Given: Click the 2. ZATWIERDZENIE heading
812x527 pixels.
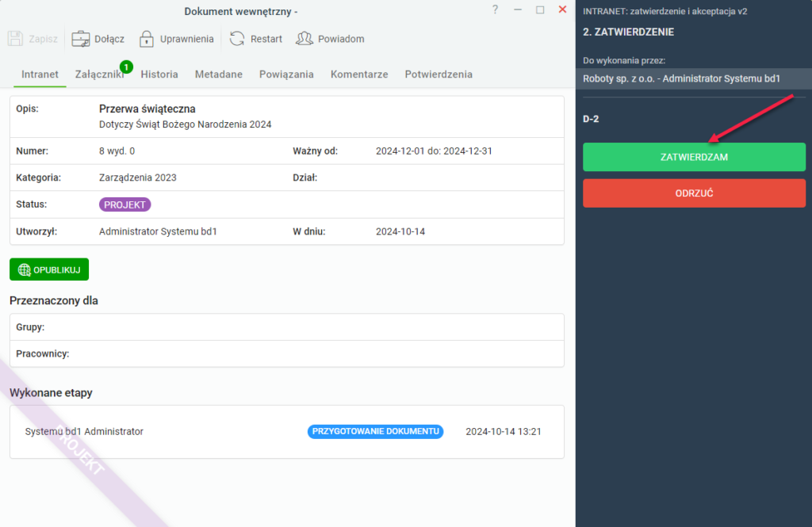Looking at the screenshot, I should 628,32.
